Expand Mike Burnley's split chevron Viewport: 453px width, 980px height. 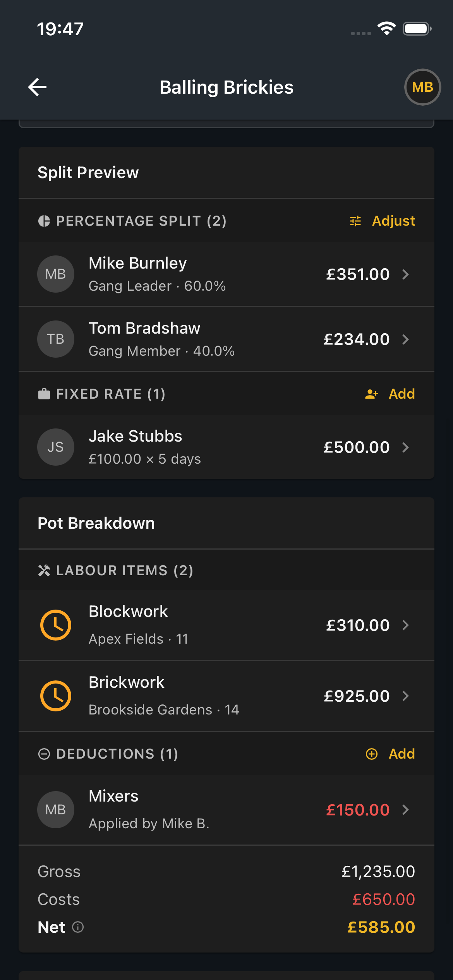pyautogui.click(x=405, y=274)
